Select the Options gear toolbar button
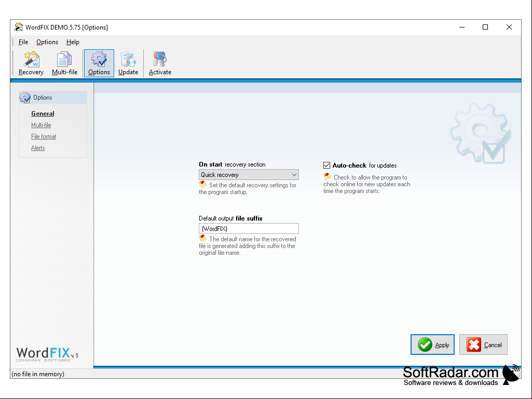Screen dimensions: 532x399 [x=99, y=63]
